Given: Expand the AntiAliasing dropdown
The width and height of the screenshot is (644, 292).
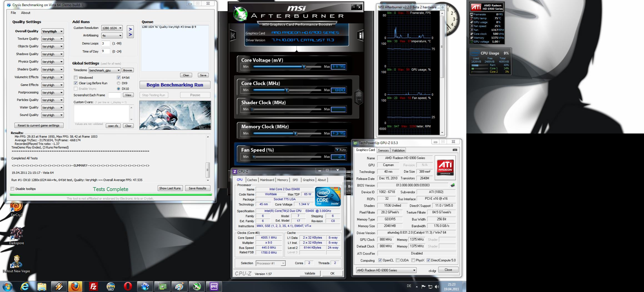Looking at the screenshot, I should (x=112, y=36).
